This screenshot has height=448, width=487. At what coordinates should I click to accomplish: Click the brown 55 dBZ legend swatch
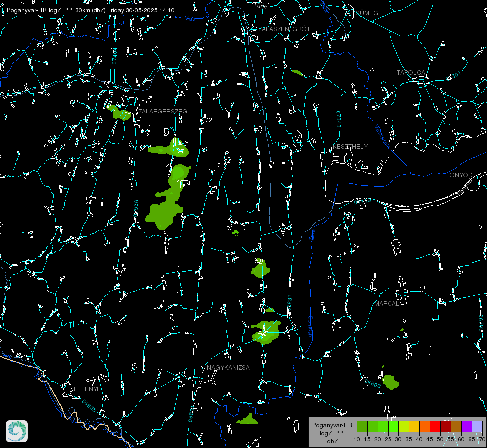456,426
